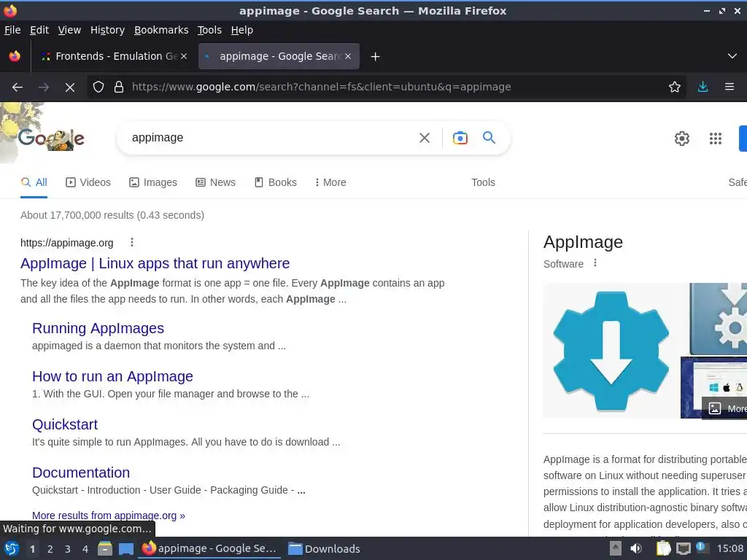Open options for appimage.org result

click(132, 242)
